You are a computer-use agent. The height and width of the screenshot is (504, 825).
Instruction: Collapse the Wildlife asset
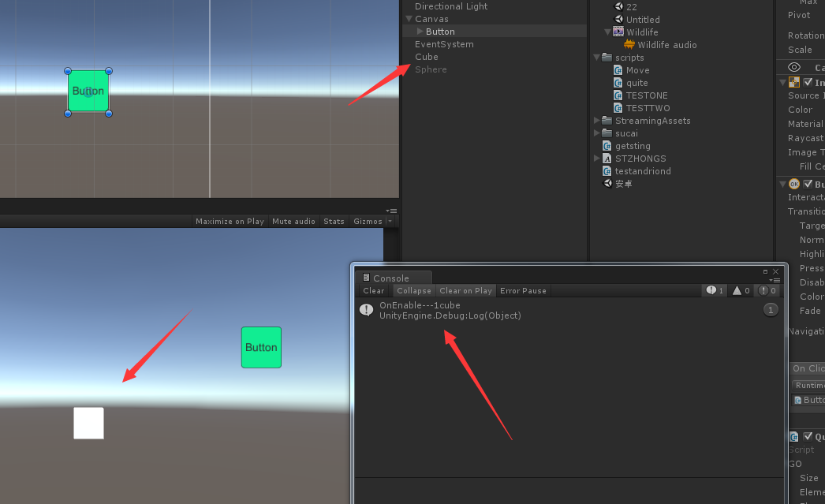click(607, 32)
